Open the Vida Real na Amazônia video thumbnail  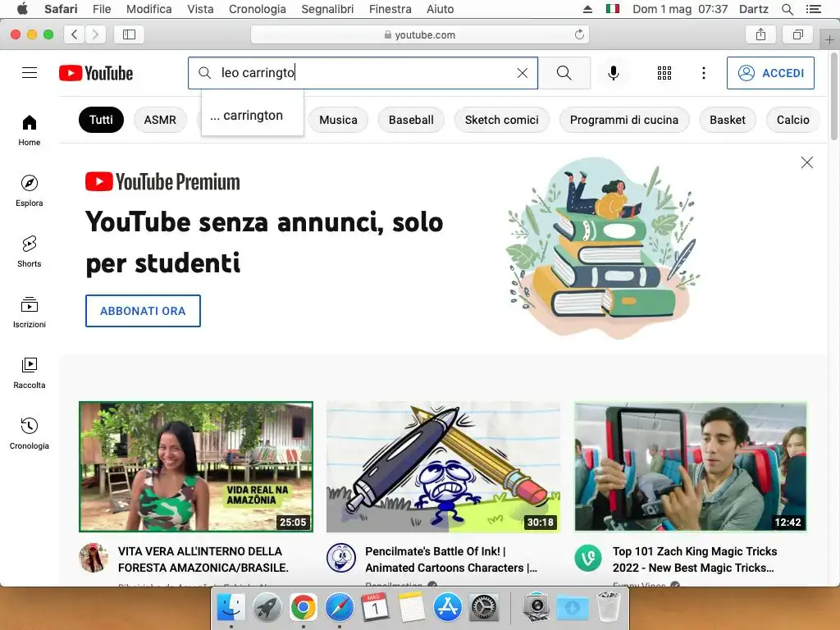pyautogui.click(x=196, y=467)
